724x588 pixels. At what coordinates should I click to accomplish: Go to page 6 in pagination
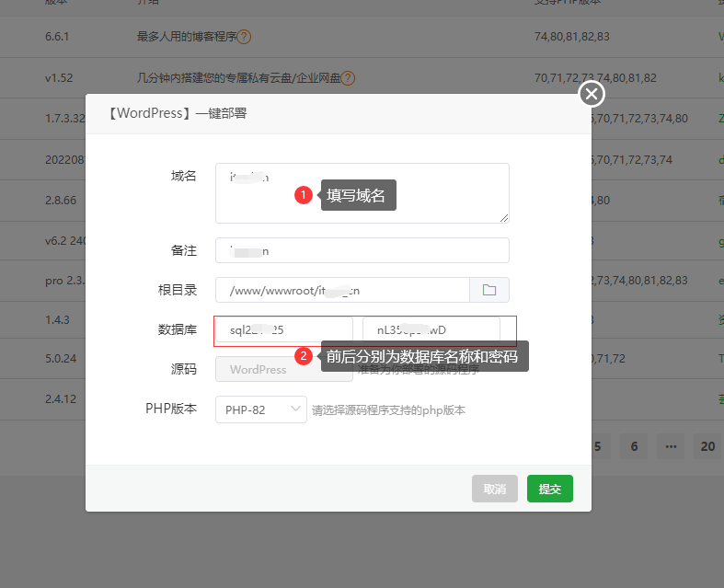point(634,446)
